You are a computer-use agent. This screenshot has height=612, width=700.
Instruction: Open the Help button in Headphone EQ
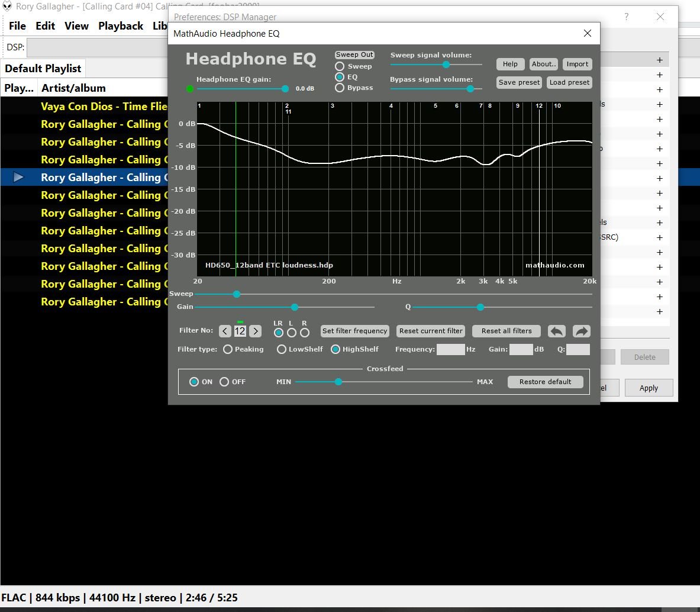click(510, 65)
